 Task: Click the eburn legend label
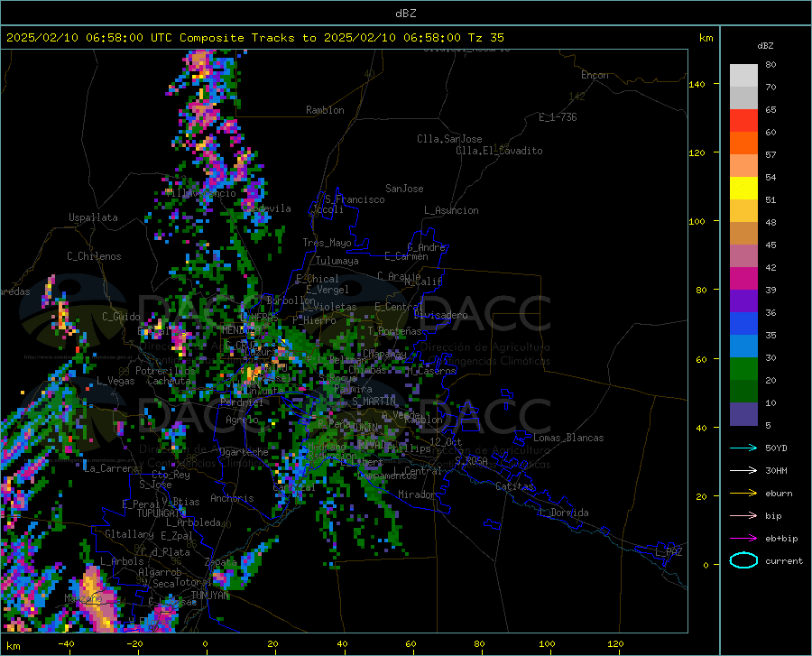[x=779, y=494]
